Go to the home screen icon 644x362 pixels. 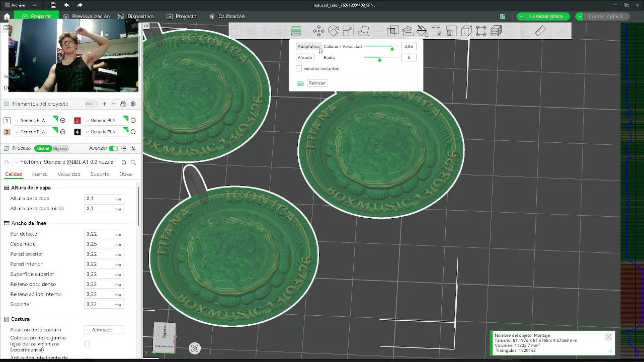(7, 16)
